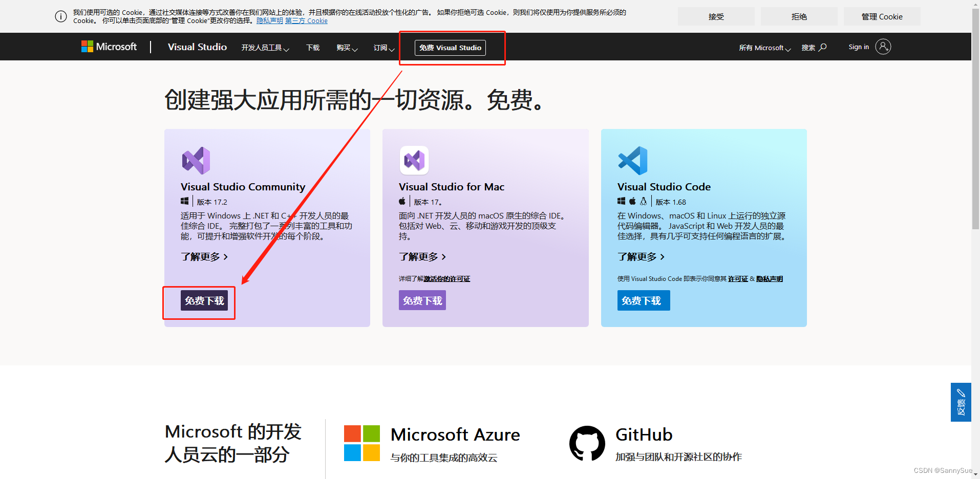Image resolution: width=980 pixels, height=479 pixels.
Task: Open 搜索 in the navigation bar
Action: tap(814, 48)
